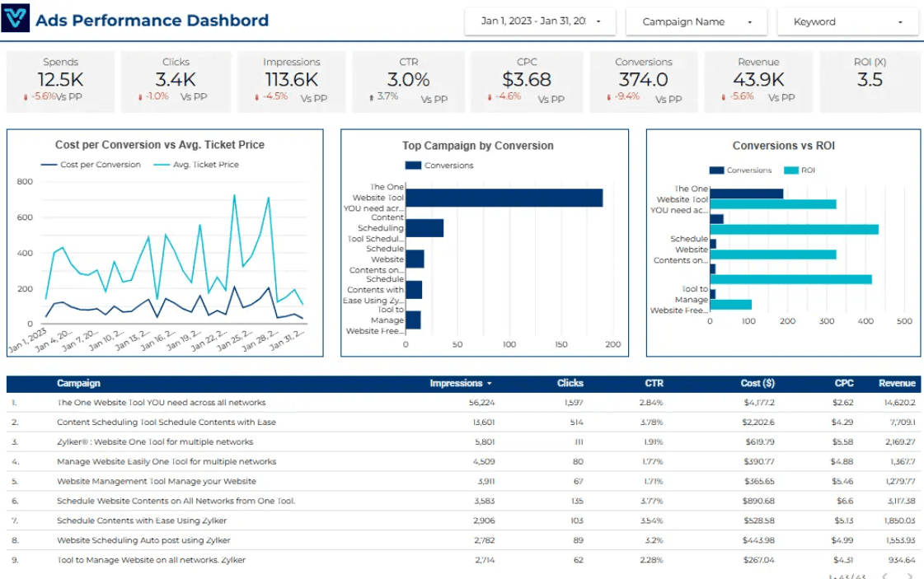Screen dimensions: 924x579
Task: Open the Jan 1 - Jan 31 date range selector
Action: [540, 22]
